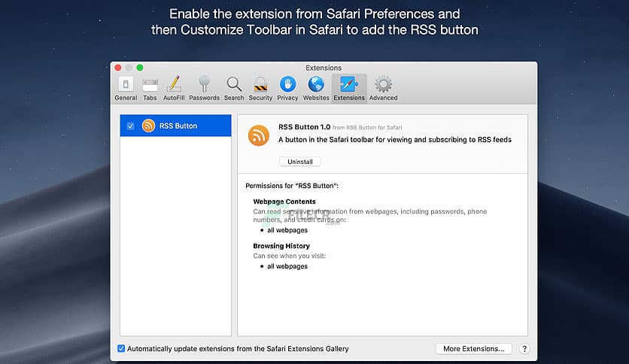The image size is (629, 364).
Task: Open More Extensions gallery
Action: (x=474, y=348)
